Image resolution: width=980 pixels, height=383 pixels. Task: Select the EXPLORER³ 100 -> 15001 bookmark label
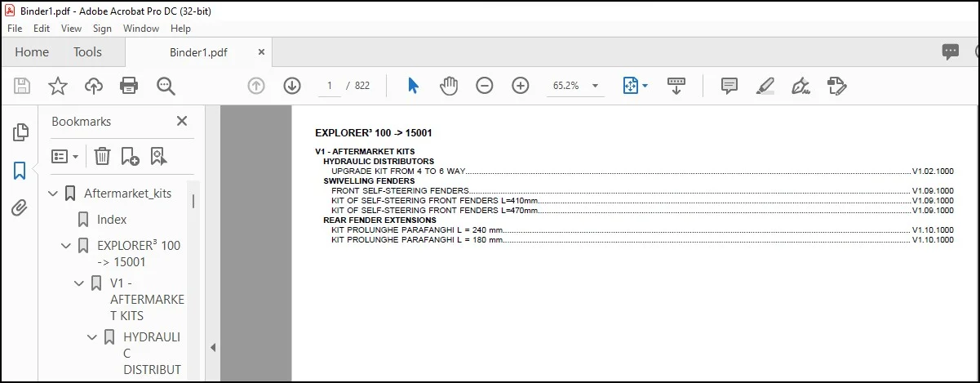point(139,254)
